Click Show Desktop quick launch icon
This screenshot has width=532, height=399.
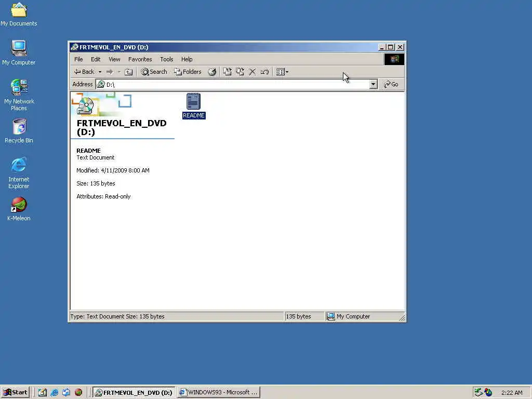coord(43,393)
